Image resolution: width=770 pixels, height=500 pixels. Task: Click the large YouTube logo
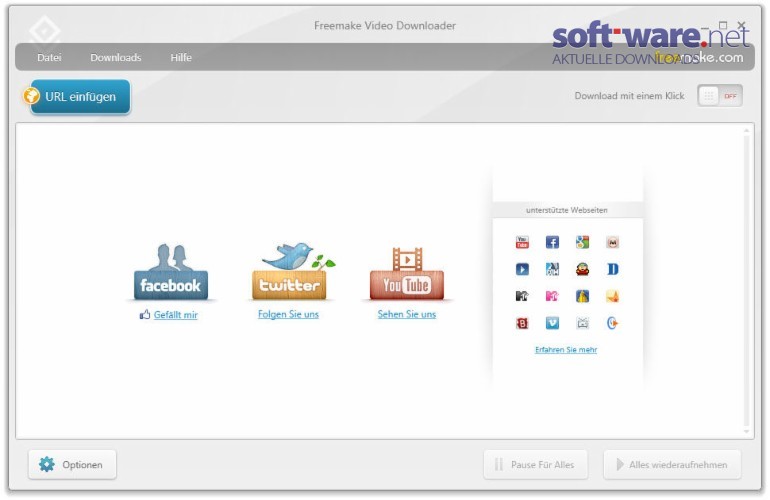point(407,274)
